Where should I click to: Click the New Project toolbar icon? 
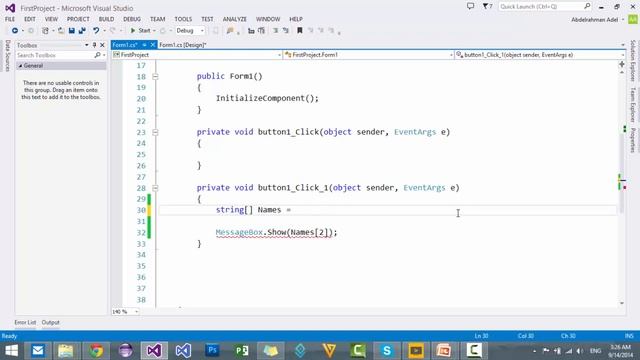point(45,31)
